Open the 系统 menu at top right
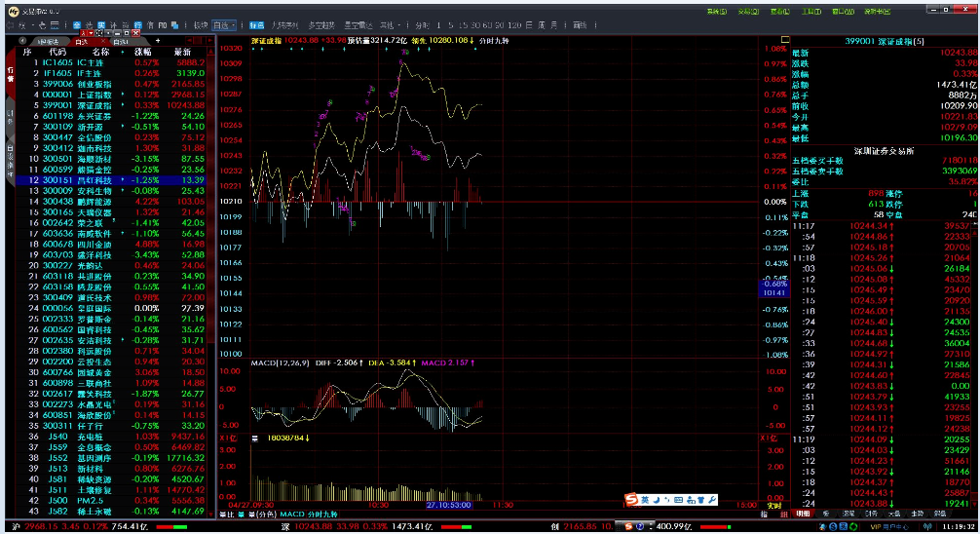The width and height of the screenshot is (980, 534). pyautogui.click(x=717, y=12)
